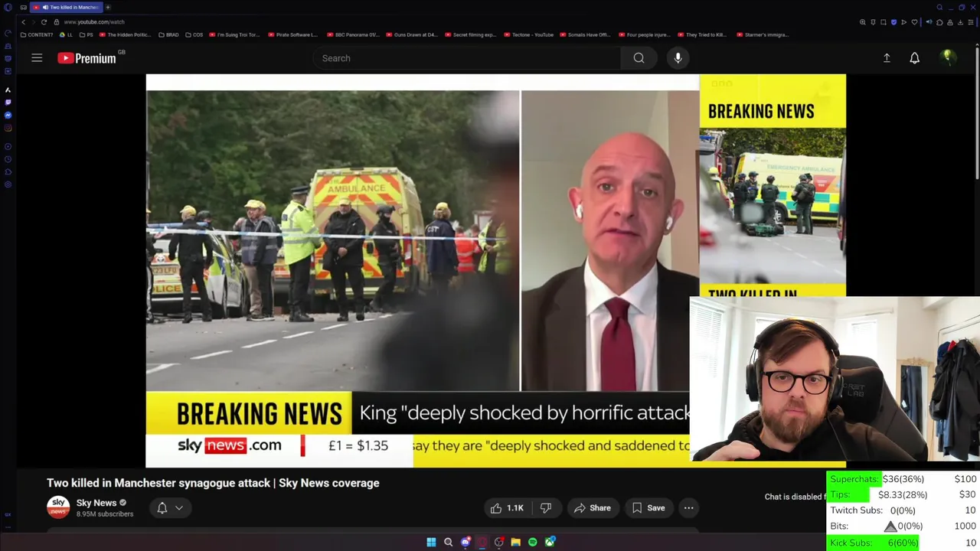Open the Sky News channel name link
980x551 pixels.
pos(96,503)
